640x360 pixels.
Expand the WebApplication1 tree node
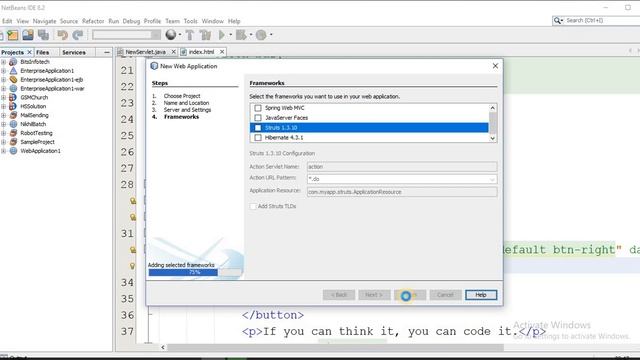3,151
